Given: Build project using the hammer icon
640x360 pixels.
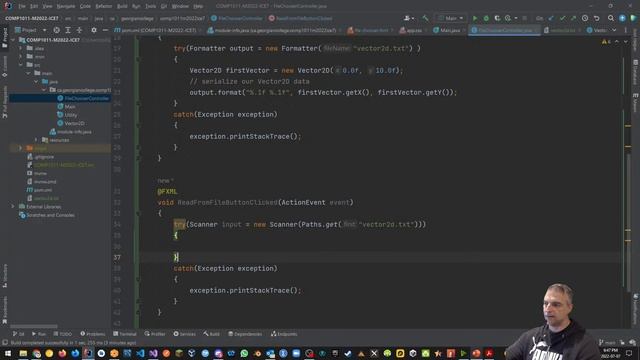Looking at the screenshot, I should pos(425,18).
